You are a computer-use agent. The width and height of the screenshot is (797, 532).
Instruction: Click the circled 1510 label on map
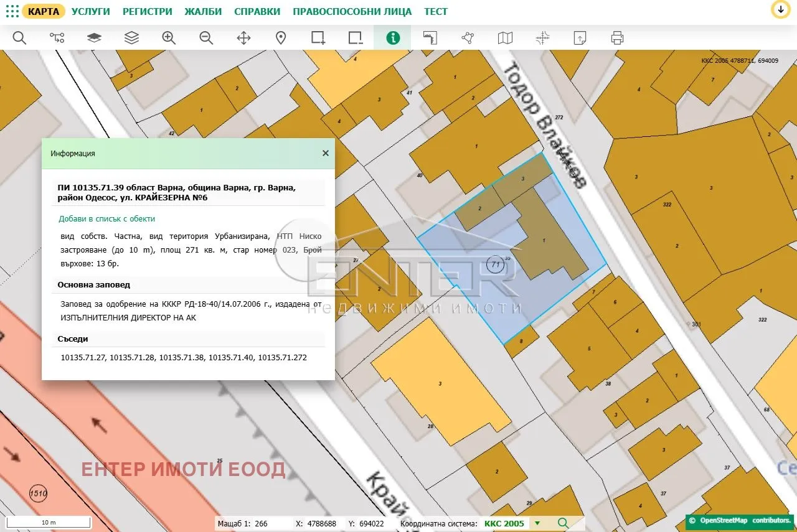pyautogui.click(x=39, y=494)
